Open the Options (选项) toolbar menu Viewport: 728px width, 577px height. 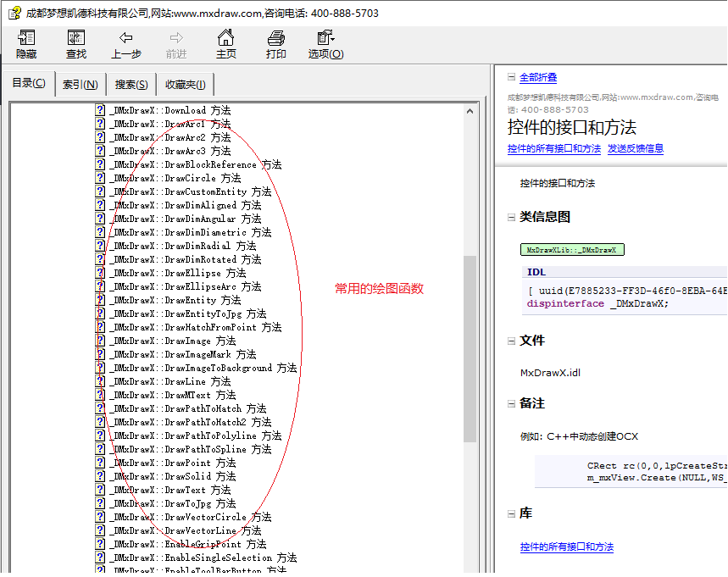pyautogui.click(x=325, y=38)
